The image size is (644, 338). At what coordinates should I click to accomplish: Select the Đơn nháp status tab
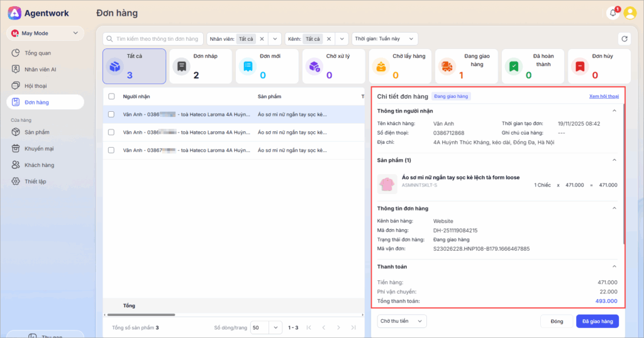pyautogui.click(x=197, y=67)
